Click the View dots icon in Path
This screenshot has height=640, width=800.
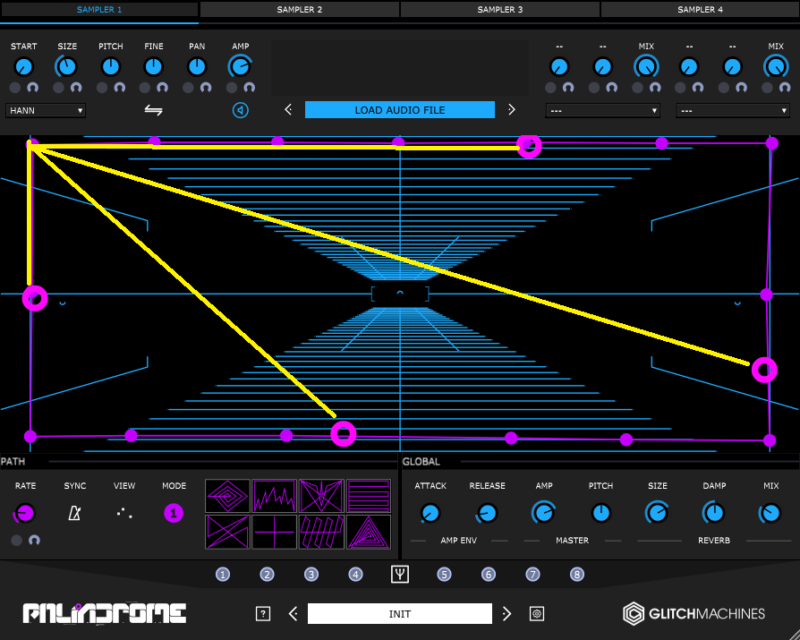point(124,513)
